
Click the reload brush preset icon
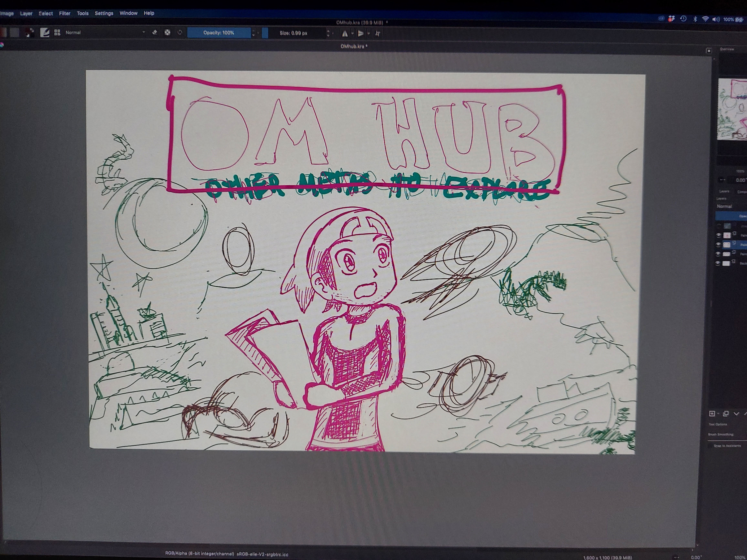[x=180, y=33]
